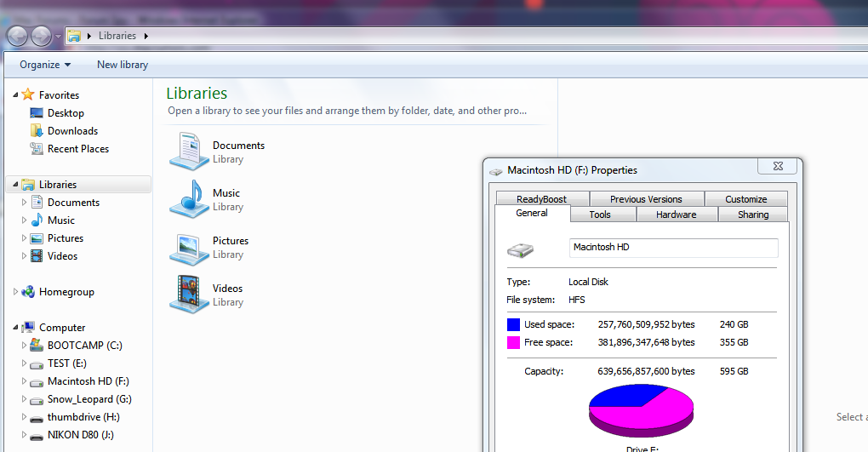The image size is (868, 452).
Task: Open Downloads under Favorites
Action: pyautogui.click(x=72, y=131)
